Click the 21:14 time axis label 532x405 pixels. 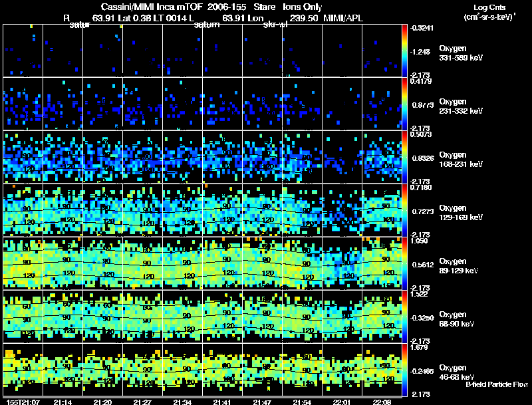click(x=63, y=402)
